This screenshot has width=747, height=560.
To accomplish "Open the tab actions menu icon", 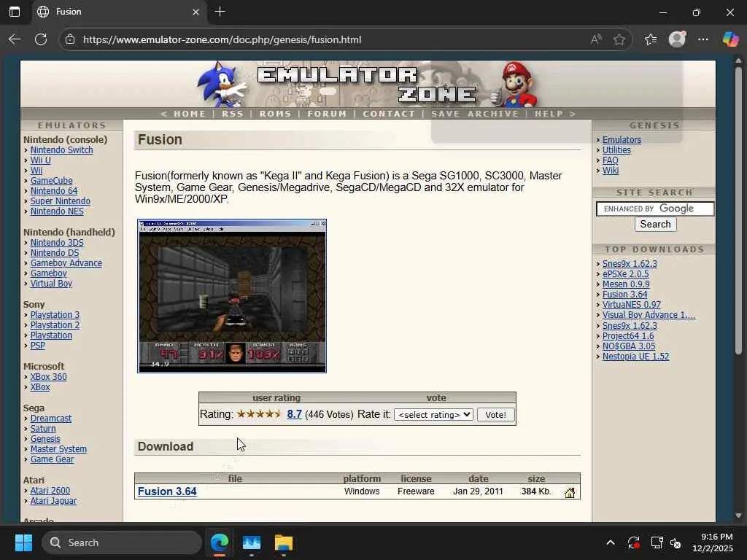I will tap(15, 12).
